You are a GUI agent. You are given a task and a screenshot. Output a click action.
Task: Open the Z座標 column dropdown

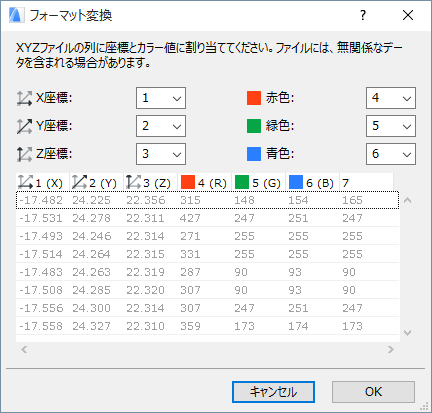(x=161, y=154)
